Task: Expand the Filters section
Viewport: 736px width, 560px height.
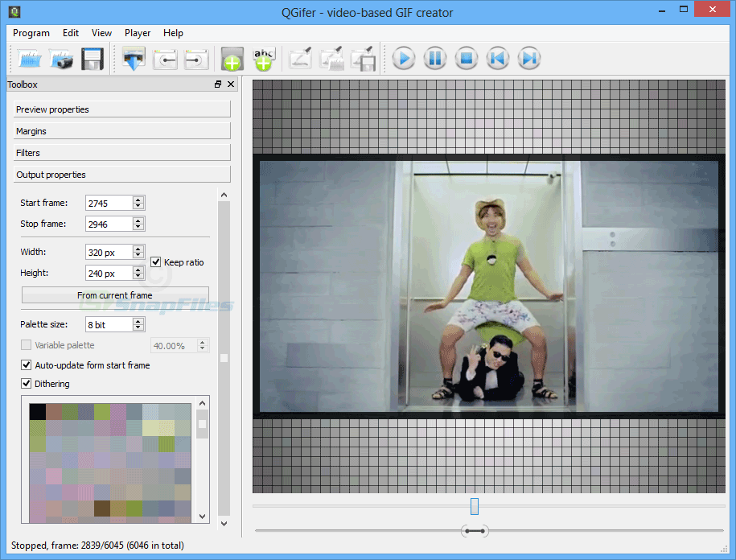Action: click(122, 153)
